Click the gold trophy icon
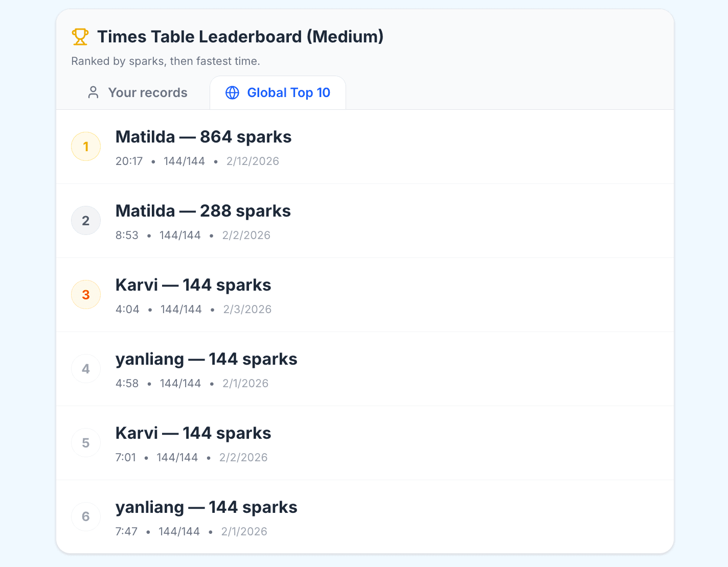Screen dimensions: 728x567 80,37
